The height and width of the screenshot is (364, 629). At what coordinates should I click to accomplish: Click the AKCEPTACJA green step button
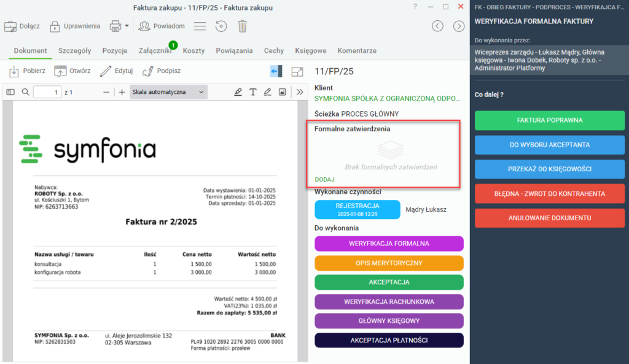(389, 282)
